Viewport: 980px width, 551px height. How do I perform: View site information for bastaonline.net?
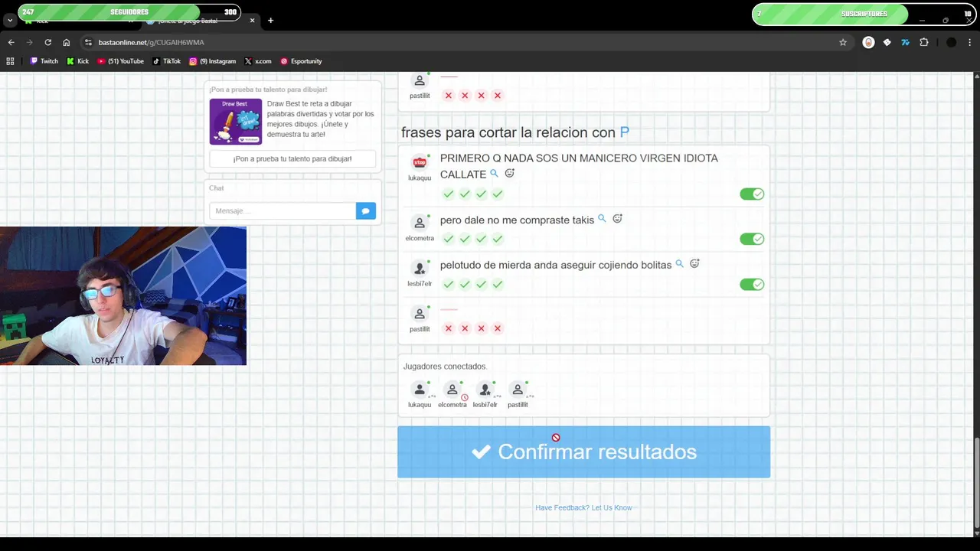(88, 42)
